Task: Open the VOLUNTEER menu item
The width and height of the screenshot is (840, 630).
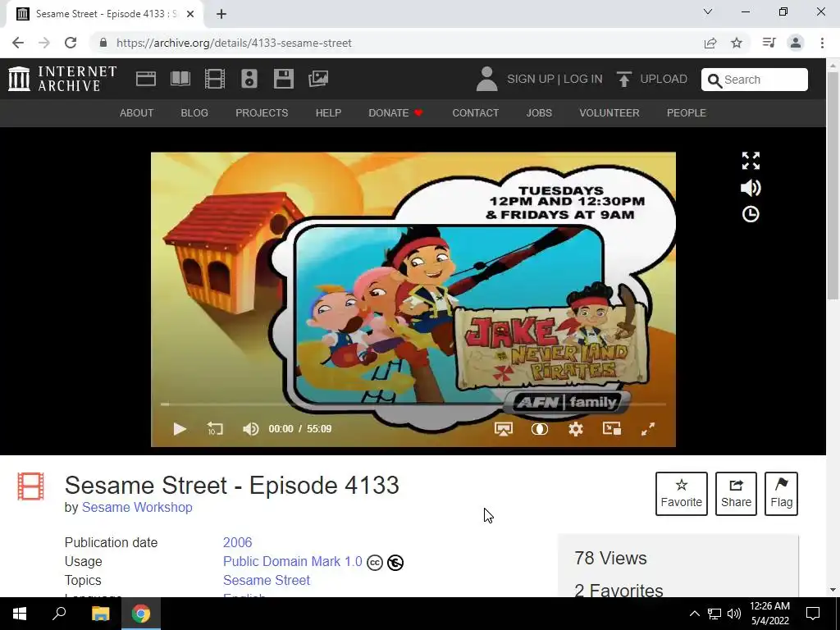Action: [609, 113]
